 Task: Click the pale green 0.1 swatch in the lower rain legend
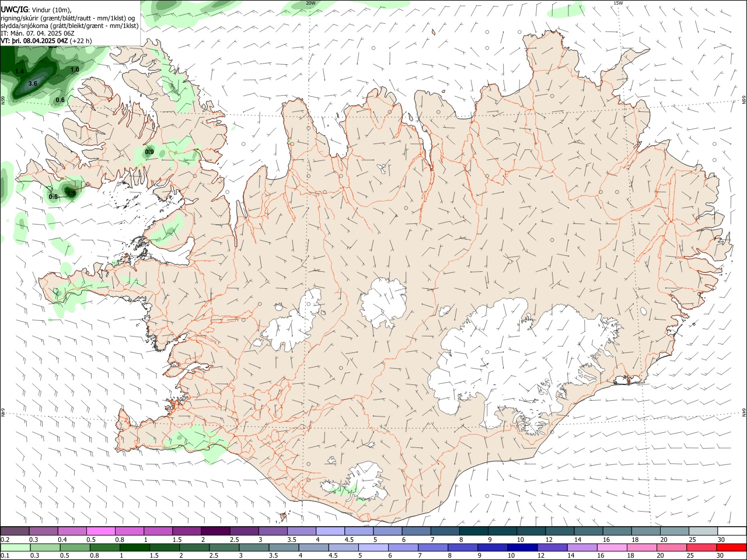point(15,548)
